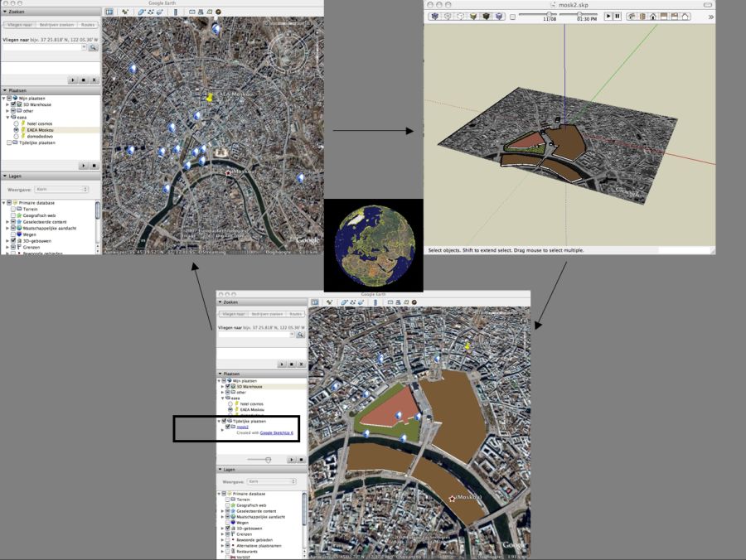Select Shaded With Textures style in SketchUp
The width and height of the screenshot is (746, 560).
point(487,17)
